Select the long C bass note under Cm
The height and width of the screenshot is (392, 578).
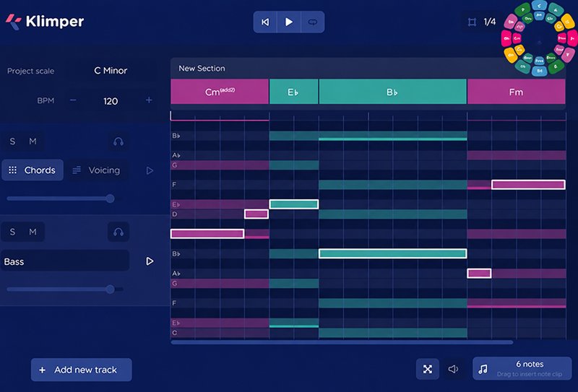207,234
